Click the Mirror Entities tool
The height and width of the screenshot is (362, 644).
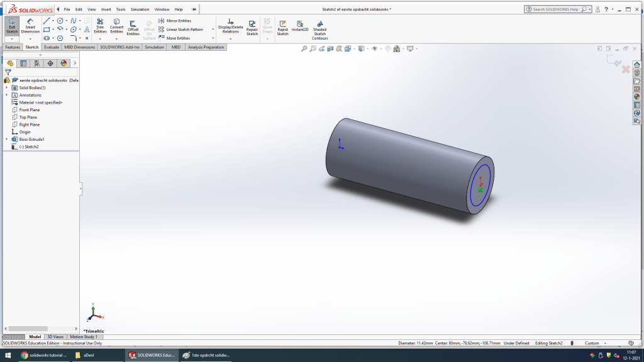point(175,21)
